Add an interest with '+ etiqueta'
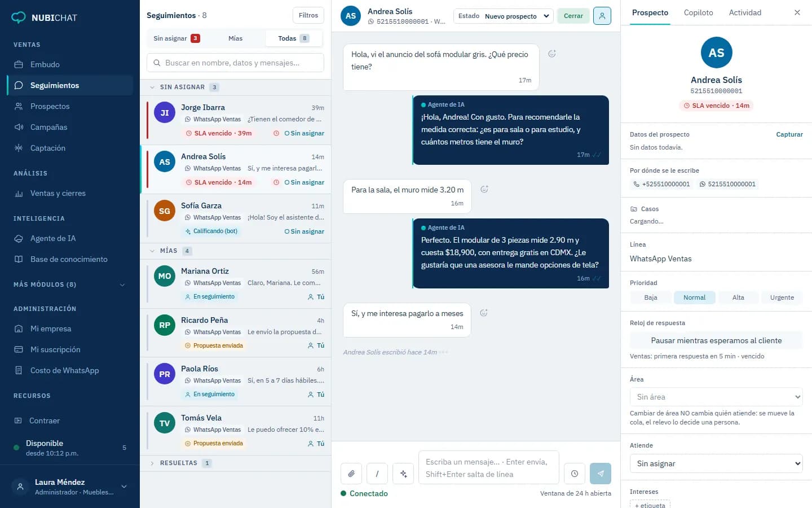This screenshot has width=812, height=508. point(650,505)
